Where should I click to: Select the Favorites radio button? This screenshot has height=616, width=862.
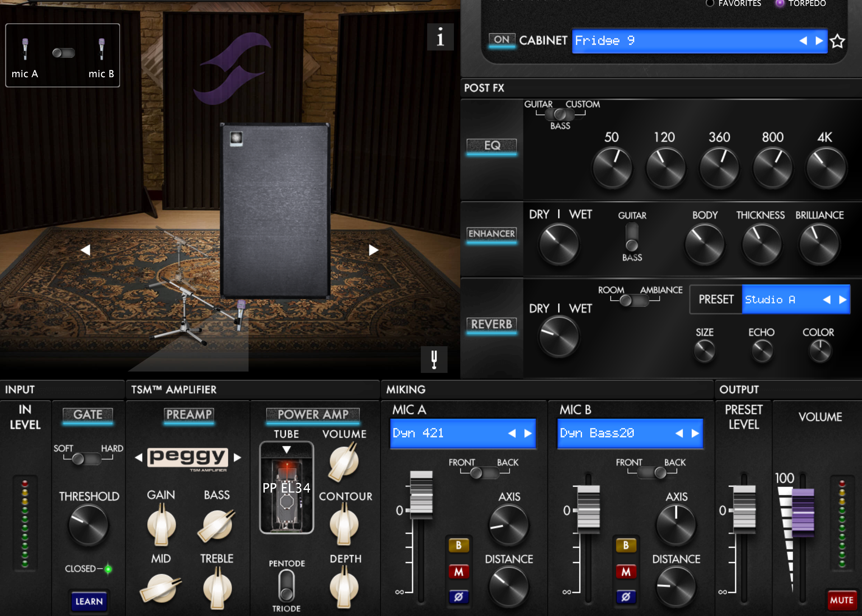point(710,3)
